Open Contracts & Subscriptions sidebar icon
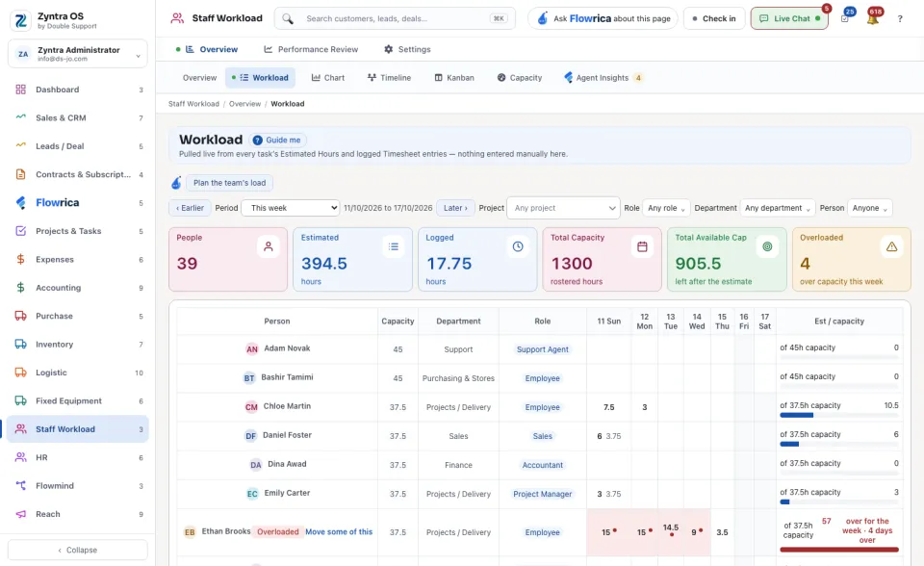The height and width of the screenshot is (566, 924). [x=20, y=174]
